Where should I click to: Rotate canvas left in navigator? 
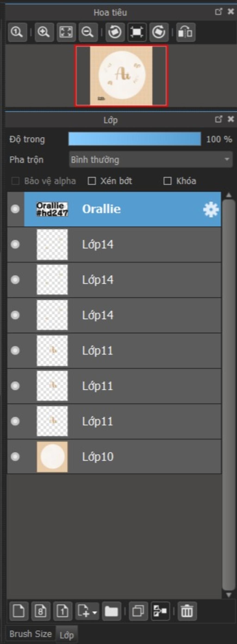(x=115, y=32)
